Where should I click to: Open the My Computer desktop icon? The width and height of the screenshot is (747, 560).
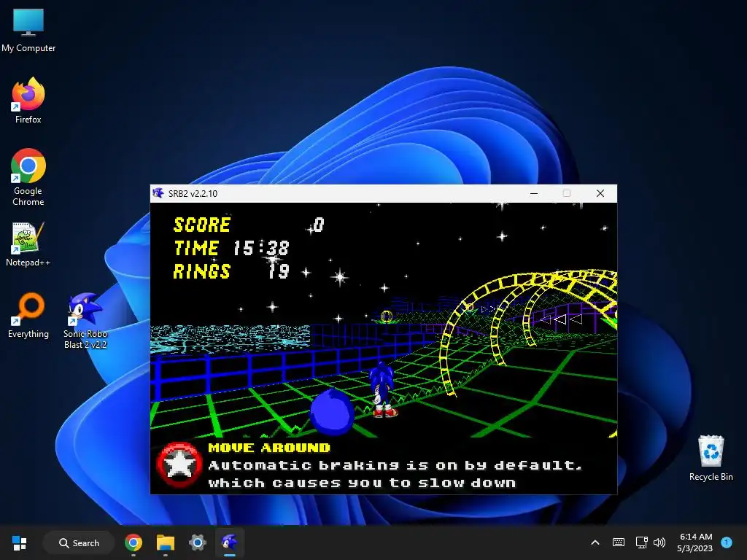[28, 31]
